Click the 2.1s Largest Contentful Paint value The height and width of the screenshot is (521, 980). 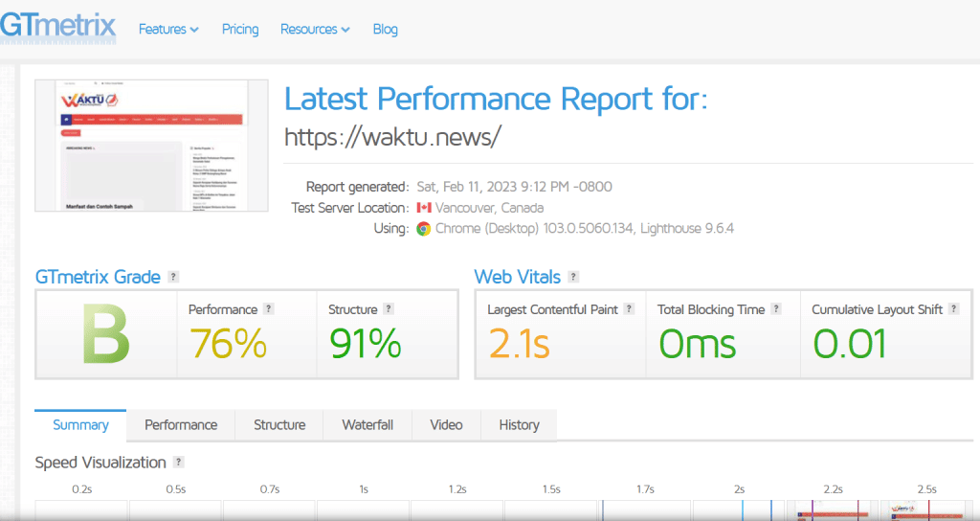[519, 344]
